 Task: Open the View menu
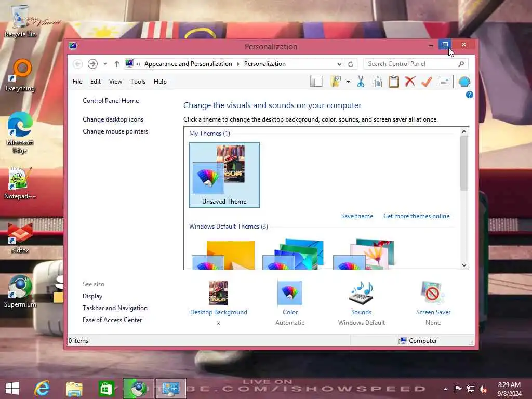[115, 82]
